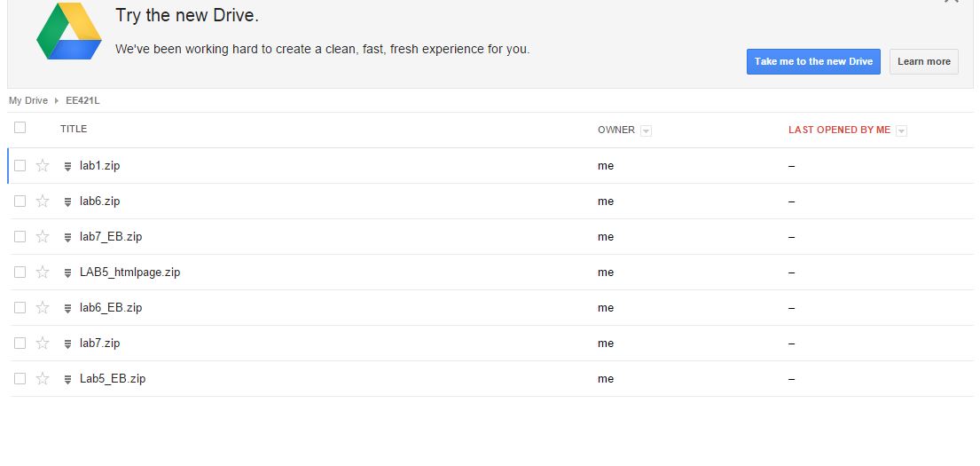Star the LAB5_htmlpage.zip file

tap(43, 272)
